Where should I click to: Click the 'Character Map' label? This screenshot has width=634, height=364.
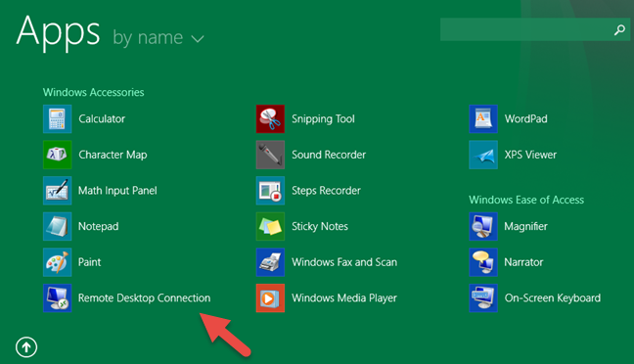[x=113, y=155]
